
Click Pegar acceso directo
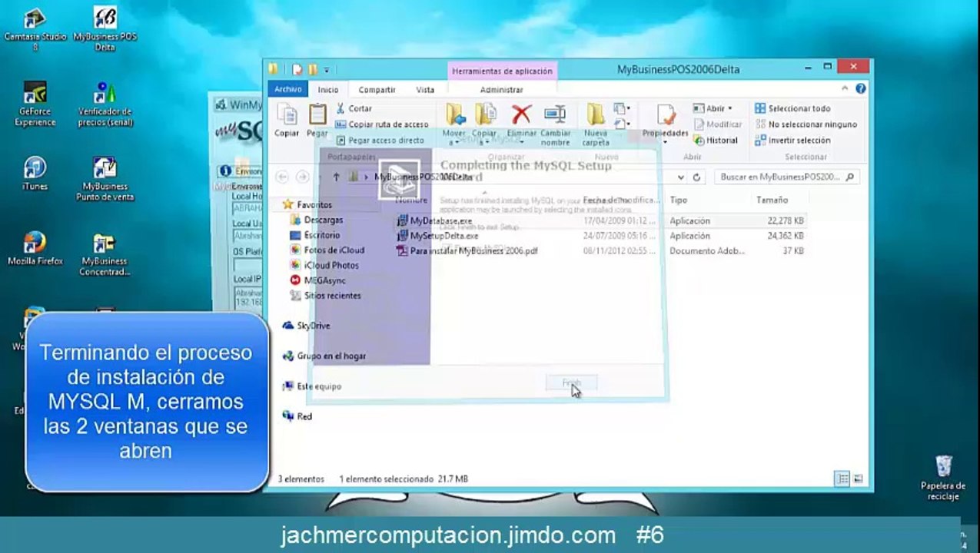pyautogui.click(x=380, y=141)
